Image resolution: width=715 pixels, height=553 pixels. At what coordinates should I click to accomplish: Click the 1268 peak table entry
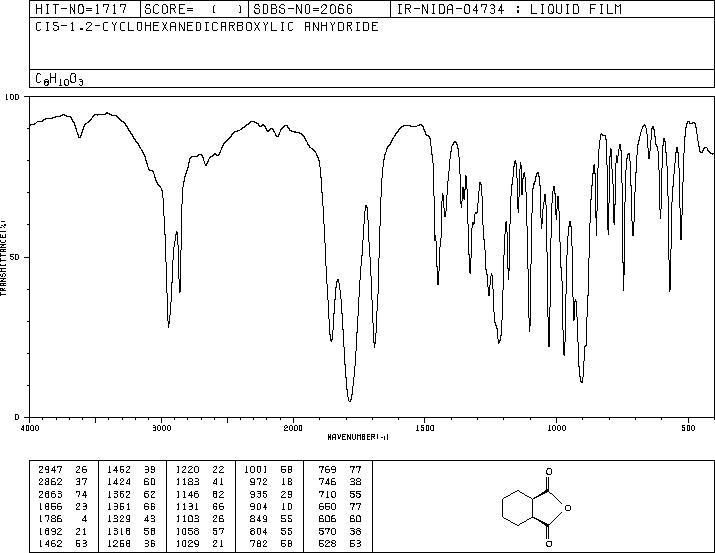coord(131,544)
